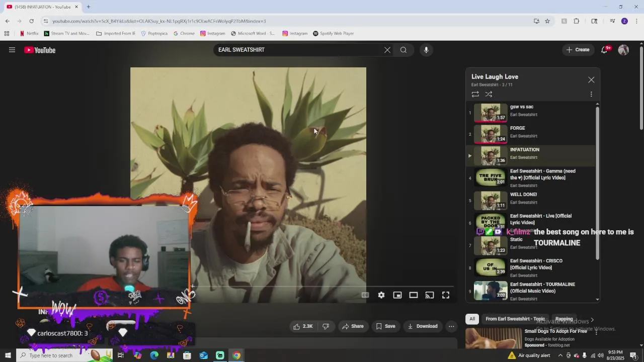644x362 pixels.
Task: Close the INFATUATION YouTube tab
Action: pyautogui.click(x=76, y=7)
